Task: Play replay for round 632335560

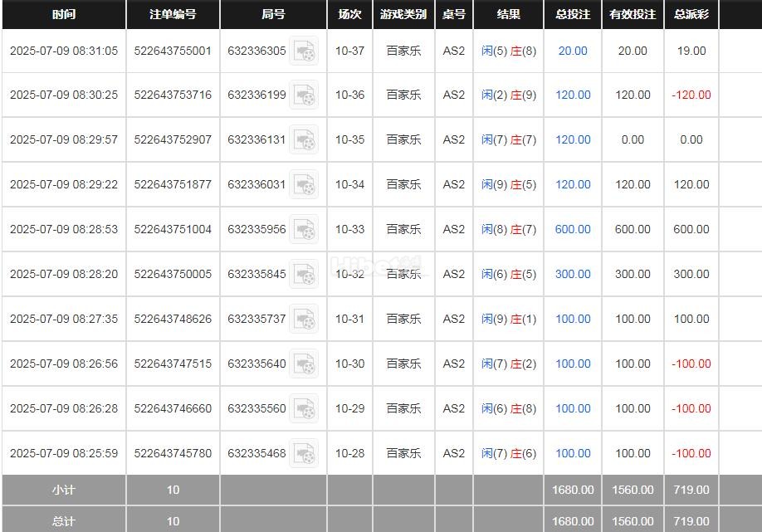Action: pyautogui.click(x=304, y=409)
